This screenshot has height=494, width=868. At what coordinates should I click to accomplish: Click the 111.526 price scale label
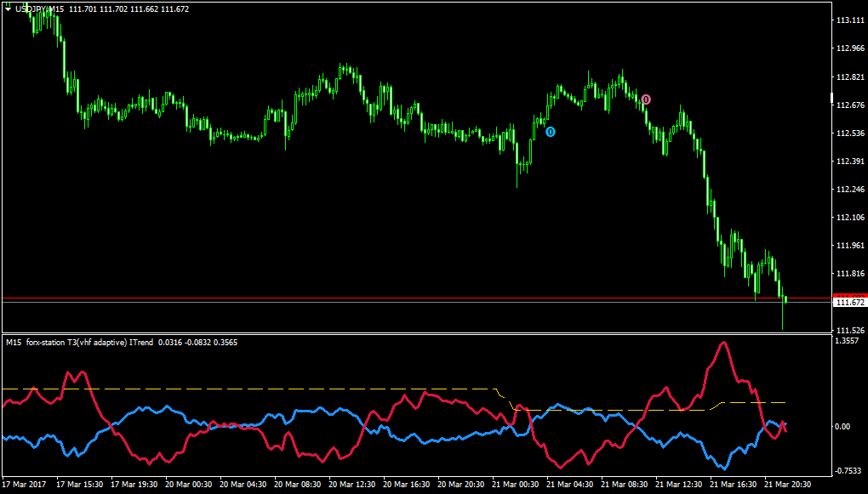point(850,330)
